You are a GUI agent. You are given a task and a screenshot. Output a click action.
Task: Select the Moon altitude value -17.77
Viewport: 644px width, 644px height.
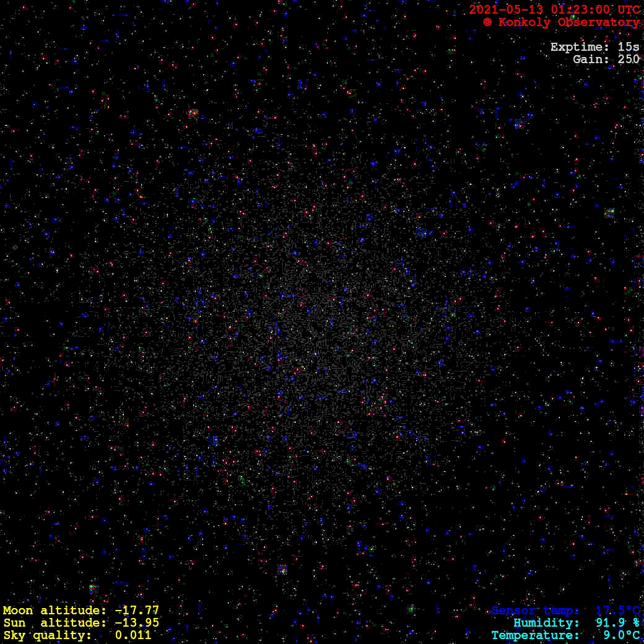point(137,611)
